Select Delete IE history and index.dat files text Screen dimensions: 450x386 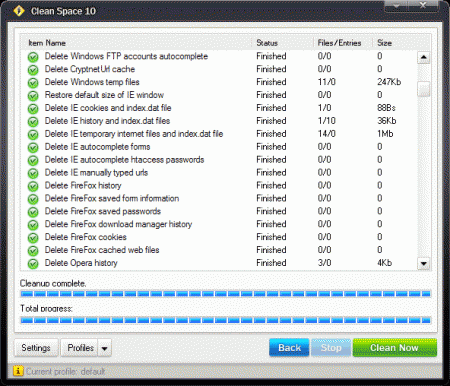[x=107, y=121]
